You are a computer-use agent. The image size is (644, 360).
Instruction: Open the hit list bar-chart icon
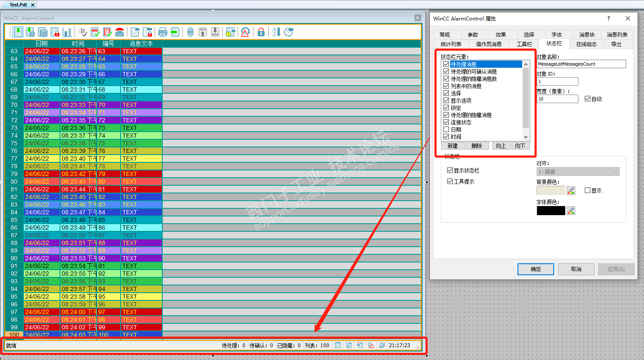pyautogui.click(x=67, y=32)
